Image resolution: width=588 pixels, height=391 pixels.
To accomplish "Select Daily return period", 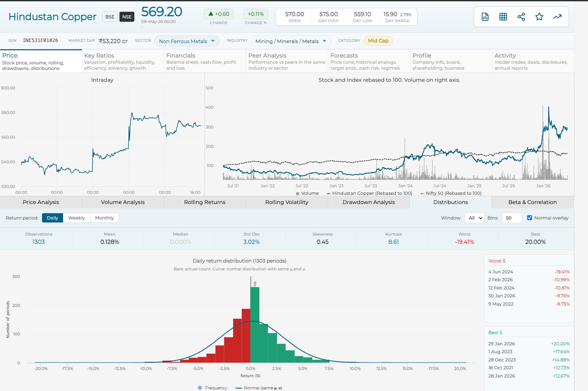I will (x=52, y=218).
